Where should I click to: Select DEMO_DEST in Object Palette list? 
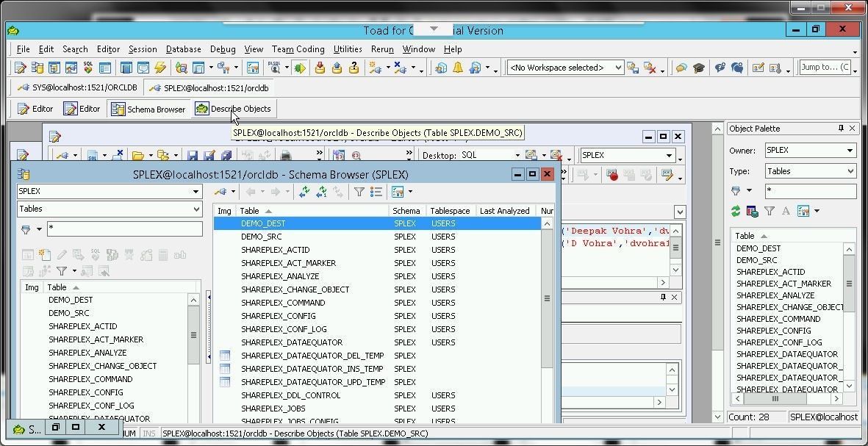click(758, 248)
